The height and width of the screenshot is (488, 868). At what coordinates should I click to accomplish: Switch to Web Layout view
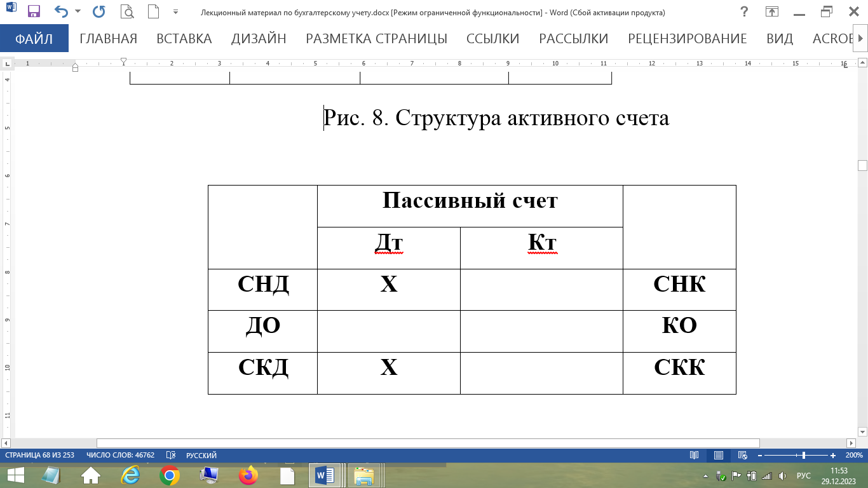click(742, 456)
